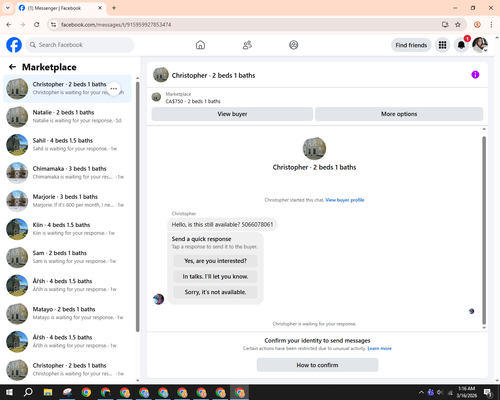Click the sender avatar beside quick responses
This screenshot has height=400, width=500.
[158, 299]
